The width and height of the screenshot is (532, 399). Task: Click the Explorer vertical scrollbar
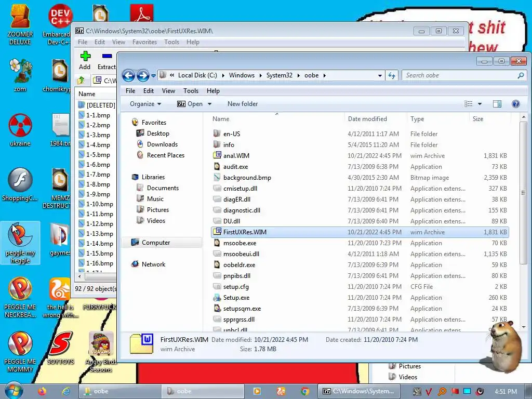pos(523,193)
